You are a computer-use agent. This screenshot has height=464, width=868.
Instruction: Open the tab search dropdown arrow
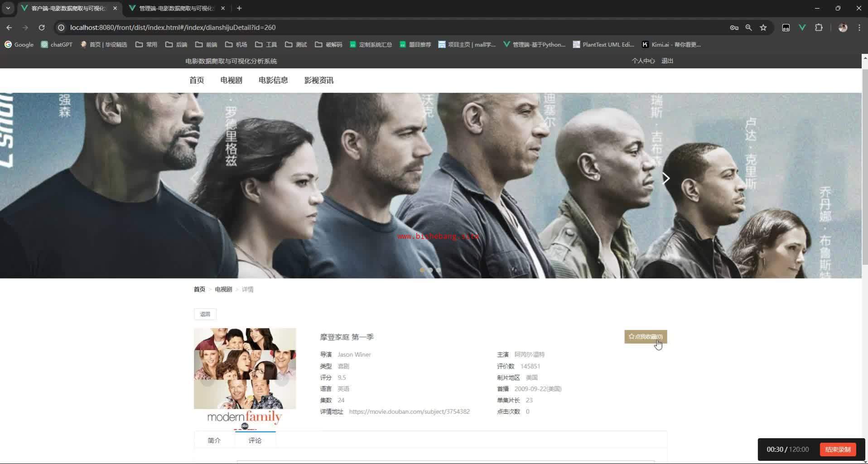pos(8,8)
